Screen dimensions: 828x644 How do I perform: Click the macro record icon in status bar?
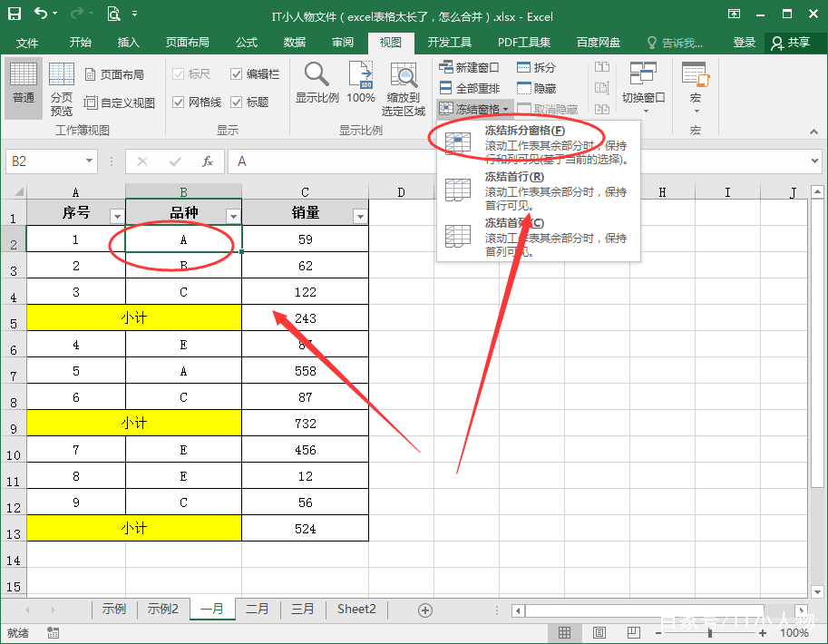53,632
